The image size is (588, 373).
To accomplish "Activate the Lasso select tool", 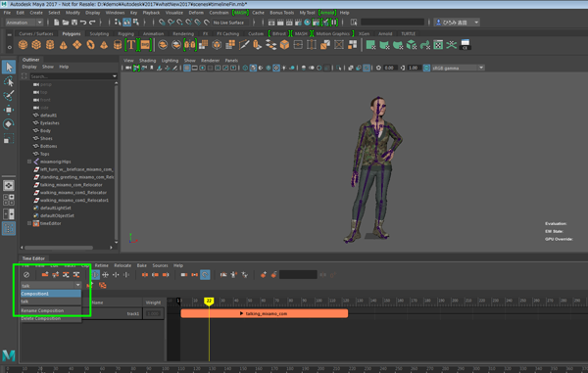I will point(9,81).
